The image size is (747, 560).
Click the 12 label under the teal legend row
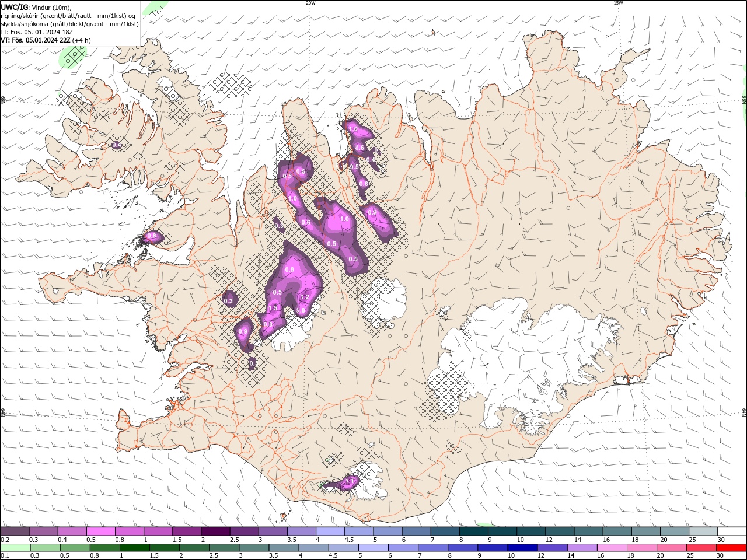(549, 540)
